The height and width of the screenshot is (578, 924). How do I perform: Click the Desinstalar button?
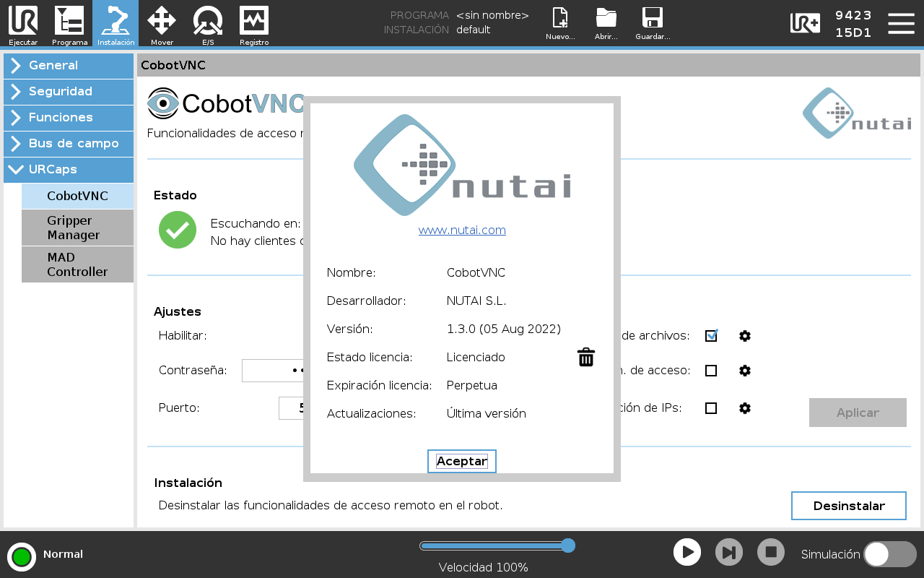pos(849,506)
